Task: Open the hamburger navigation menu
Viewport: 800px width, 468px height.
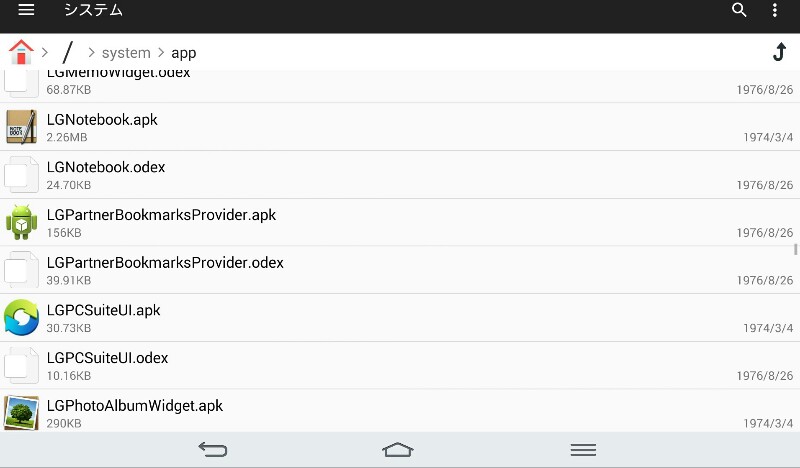Action: point(26,10)
